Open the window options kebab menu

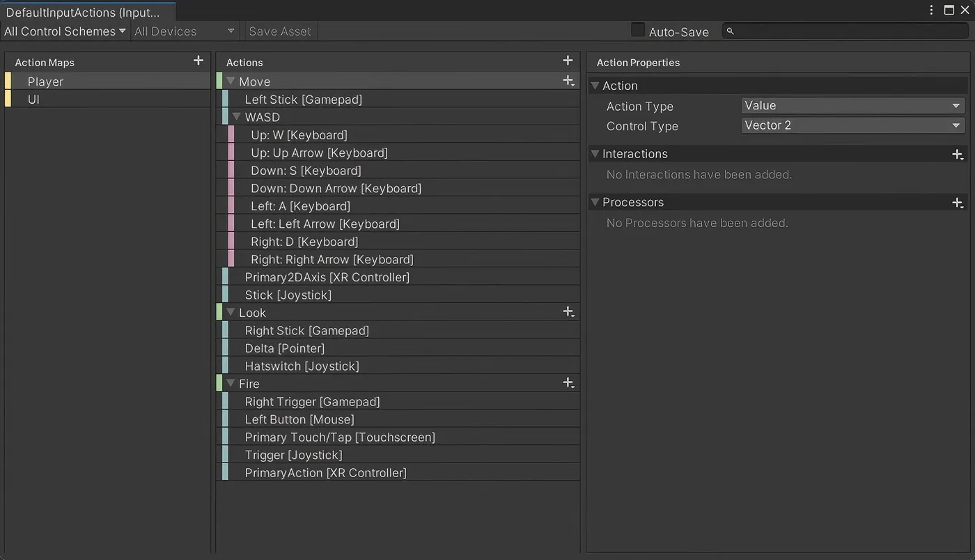point(931,8)
